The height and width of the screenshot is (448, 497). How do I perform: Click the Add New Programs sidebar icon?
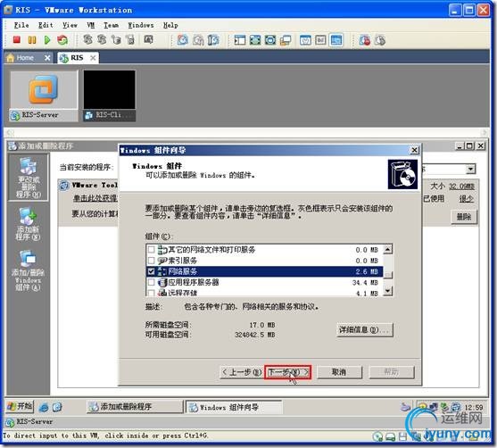tap(29, 224)
